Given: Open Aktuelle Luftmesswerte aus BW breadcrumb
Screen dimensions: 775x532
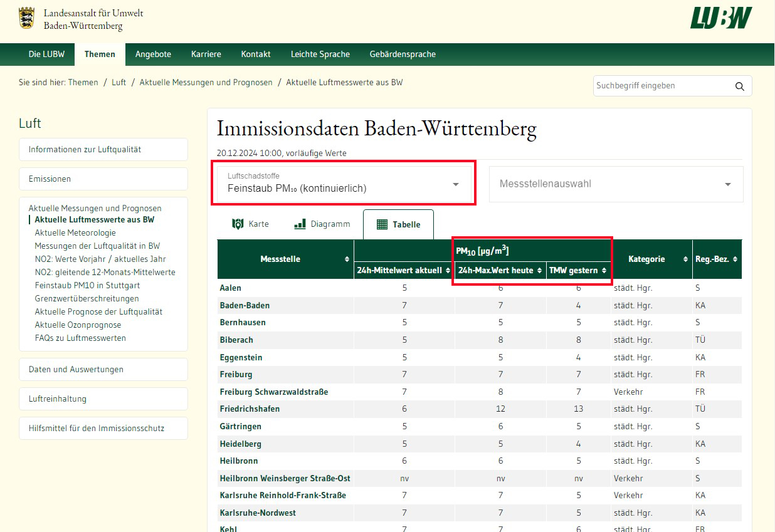Looking at the screenshot, I should pos(344,82).
